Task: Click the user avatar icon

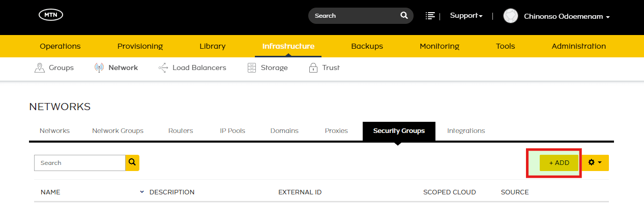Action: [x=511, y=16]
